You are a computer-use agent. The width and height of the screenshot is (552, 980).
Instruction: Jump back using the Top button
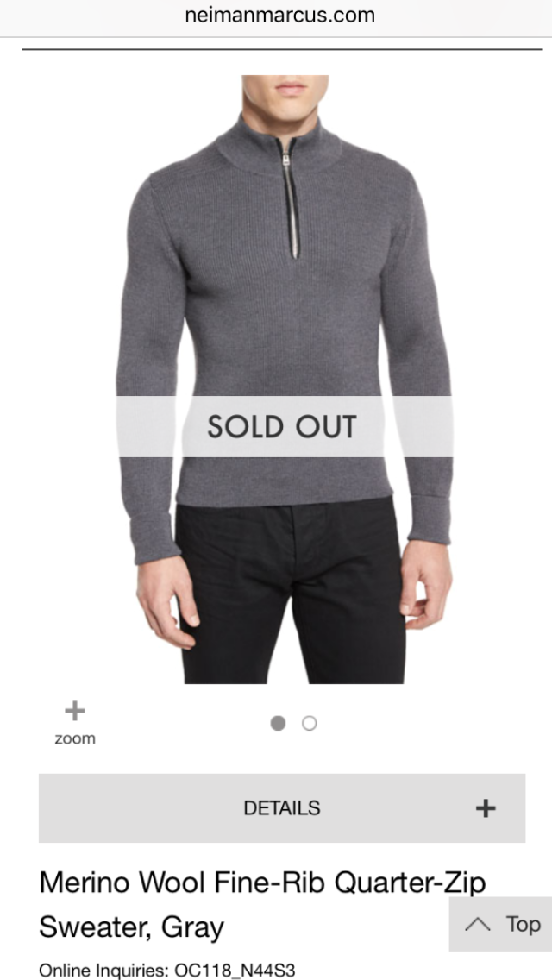pyautogui.click(x=501, y=924)
